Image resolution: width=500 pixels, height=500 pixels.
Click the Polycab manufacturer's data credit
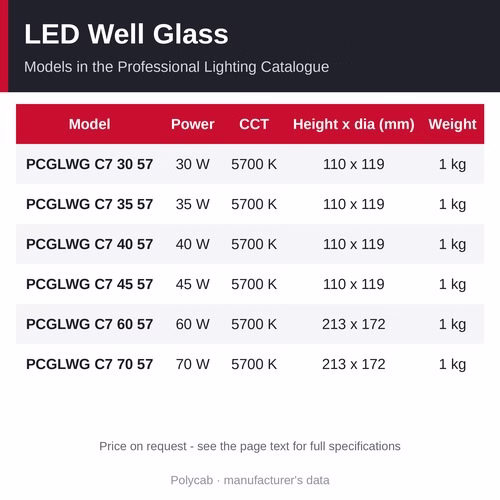click(250, 480)
